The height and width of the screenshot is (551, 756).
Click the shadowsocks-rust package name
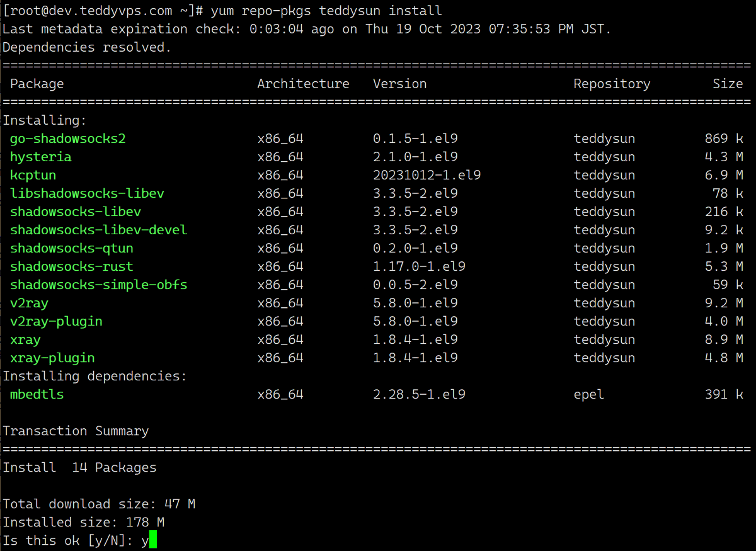tap(72, 266)
